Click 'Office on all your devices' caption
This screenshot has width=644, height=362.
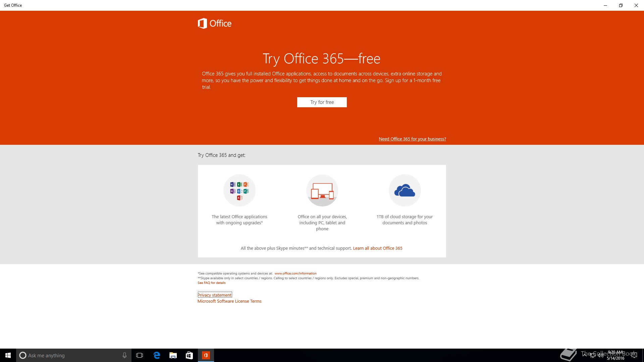(322, 223)
